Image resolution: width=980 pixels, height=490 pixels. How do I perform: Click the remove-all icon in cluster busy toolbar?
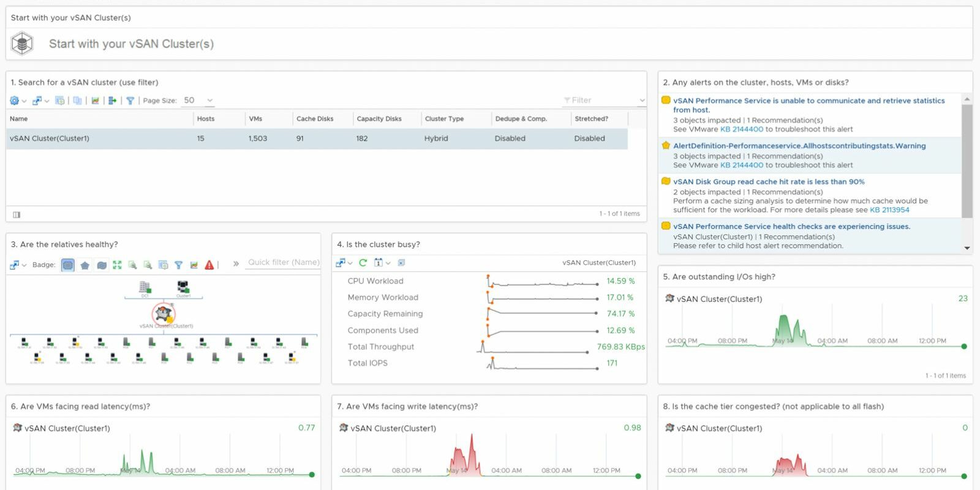coord(401,263)
